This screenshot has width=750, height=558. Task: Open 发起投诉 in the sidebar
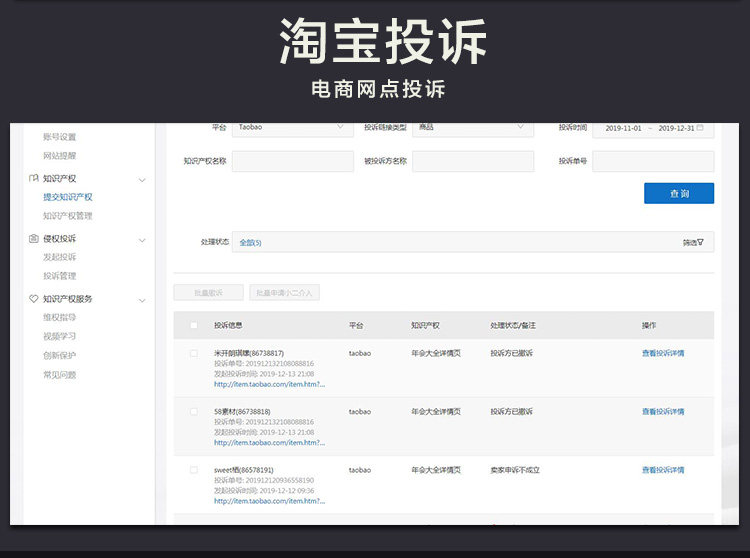[x=60, y=257]
